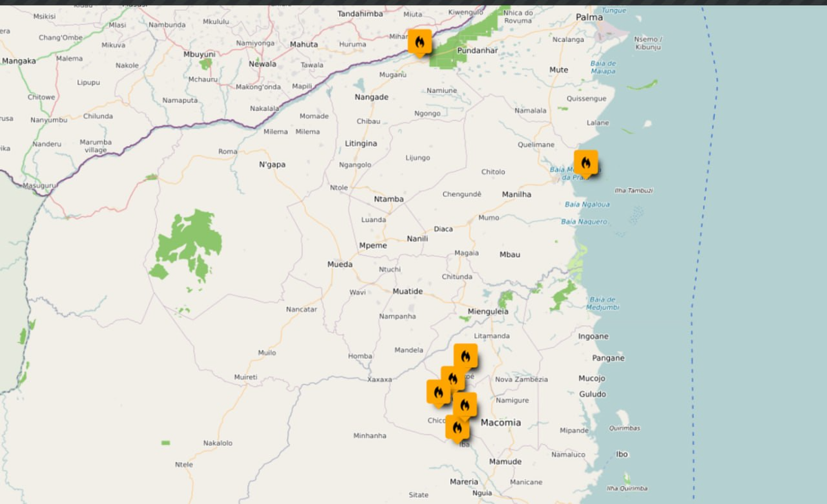The height and width of the screenshot is (504, 827).
Task: Select the fire marker near Mihambwe
Action: [421, 41]
